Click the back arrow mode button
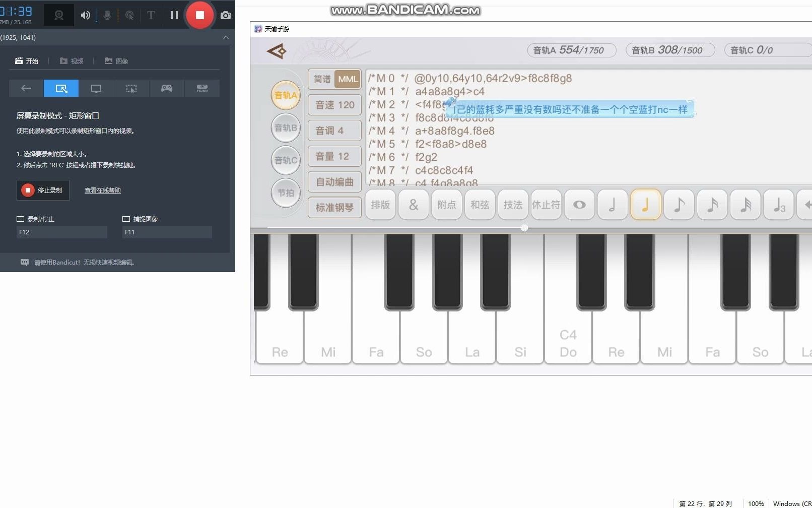This screenshot has height=508, width=812. click(x=26, y=88)
